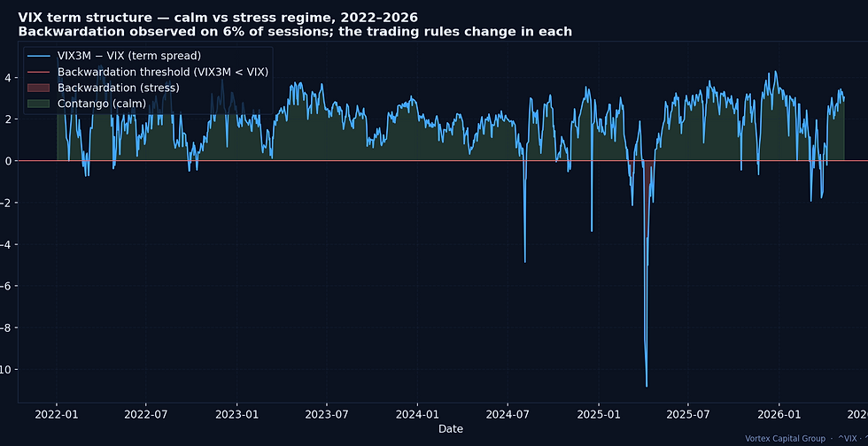Click the x-axis label '2023-07'
Screen dimensions: 868x446
(327, 414)
